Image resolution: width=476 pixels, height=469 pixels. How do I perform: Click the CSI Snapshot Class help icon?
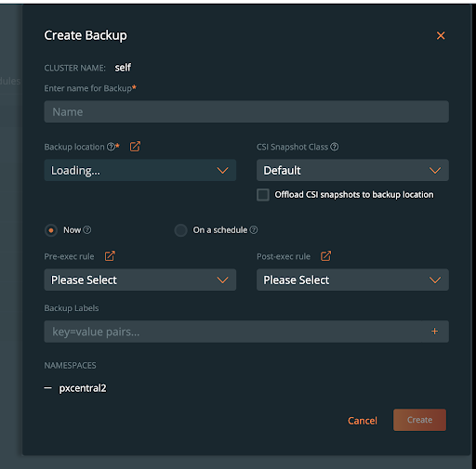[x=335, y=147]
